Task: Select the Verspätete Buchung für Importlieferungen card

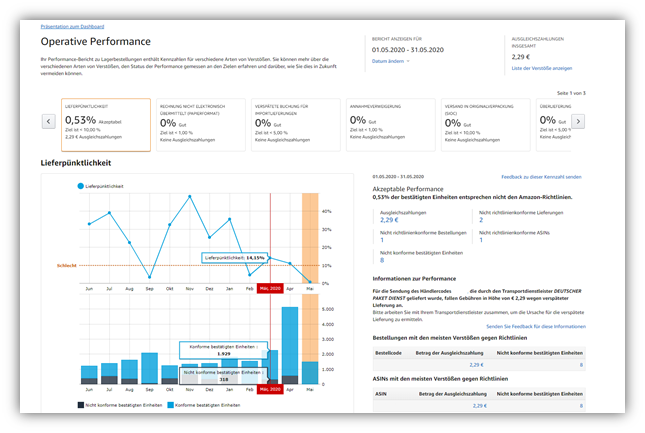Action: pos(296,125)
